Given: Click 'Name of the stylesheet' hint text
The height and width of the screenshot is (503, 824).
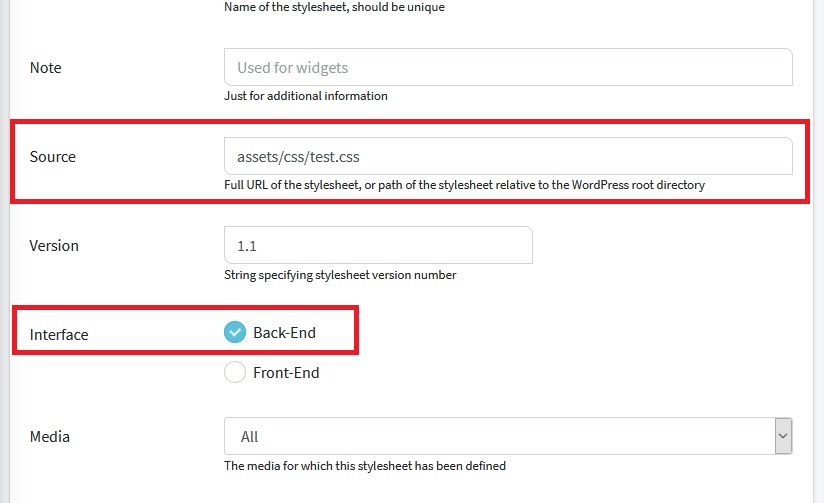Looking at the screenshot, I should 334,7.
